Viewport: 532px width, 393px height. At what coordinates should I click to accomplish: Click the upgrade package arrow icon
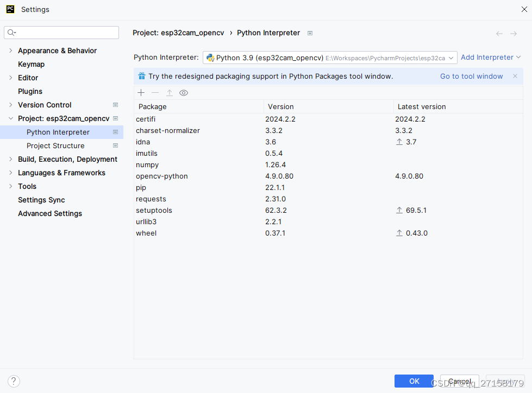pyautogui.click(x=170, y=93)
